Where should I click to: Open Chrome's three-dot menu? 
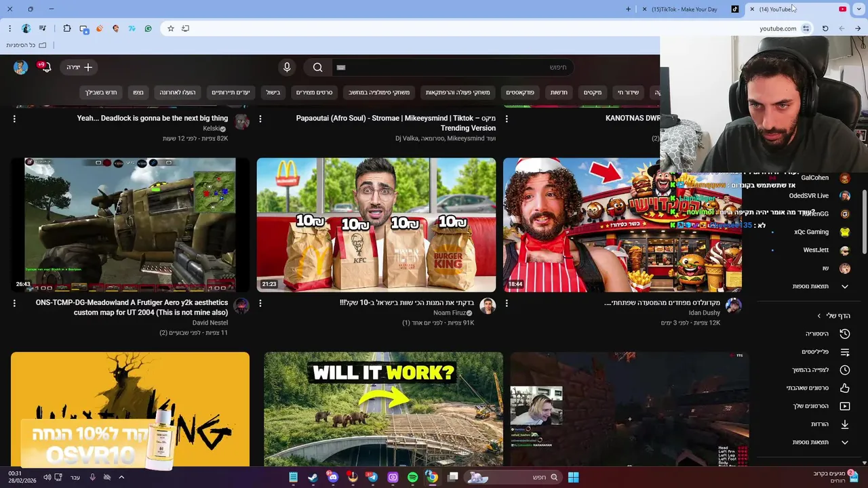[x=9, y=28]
